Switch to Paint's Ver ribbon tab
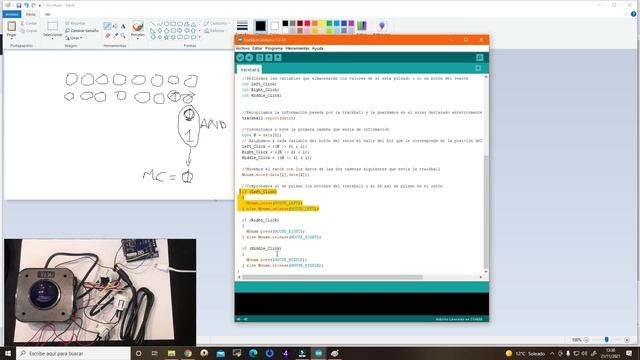 click(x=48, y=14)
